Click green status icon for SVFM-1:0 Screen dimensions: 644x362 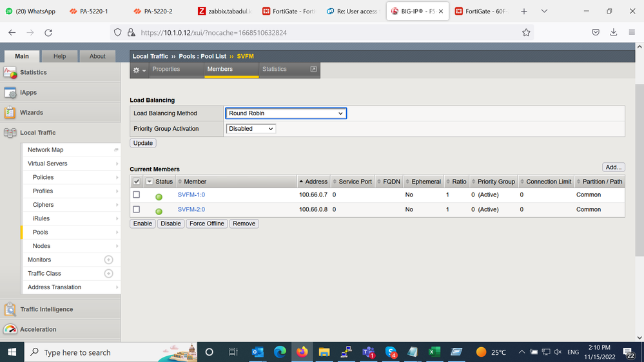pos(159,197)
